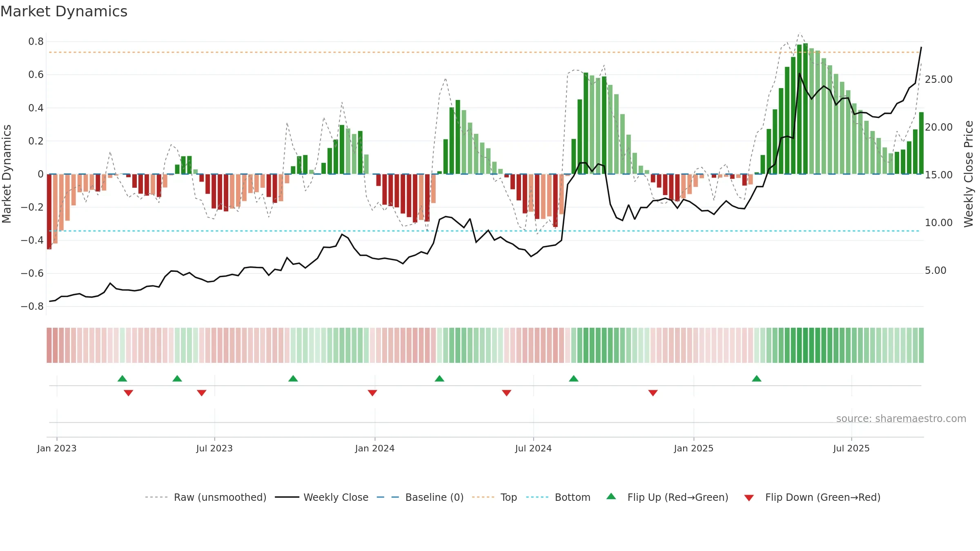Click the green flip-up marker near Mar 2025
The image size is (980, 551).
click(757, 378)
